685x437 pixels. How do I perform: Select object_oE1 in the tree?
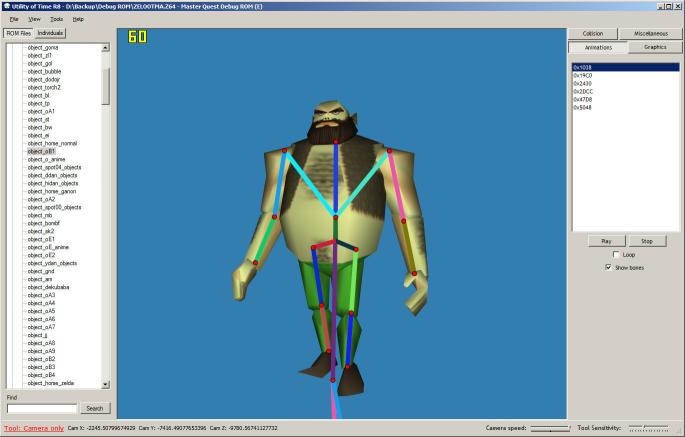point(41,239)
